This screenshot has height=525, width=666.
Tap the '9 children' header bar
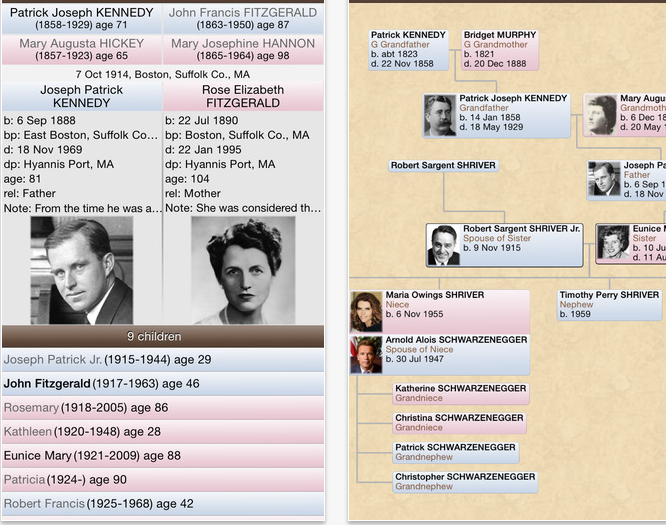(163, 336)
